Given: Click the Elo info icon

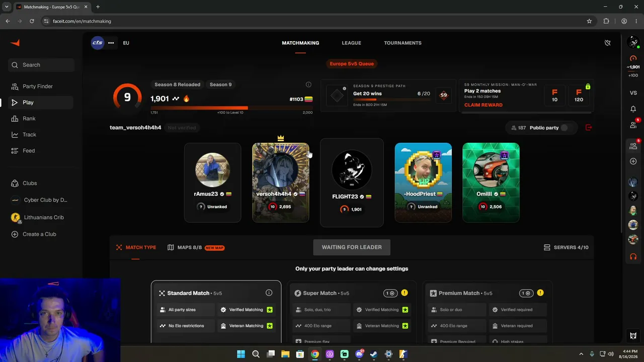Looking at the screenshot, I should [x=308, y=84].
